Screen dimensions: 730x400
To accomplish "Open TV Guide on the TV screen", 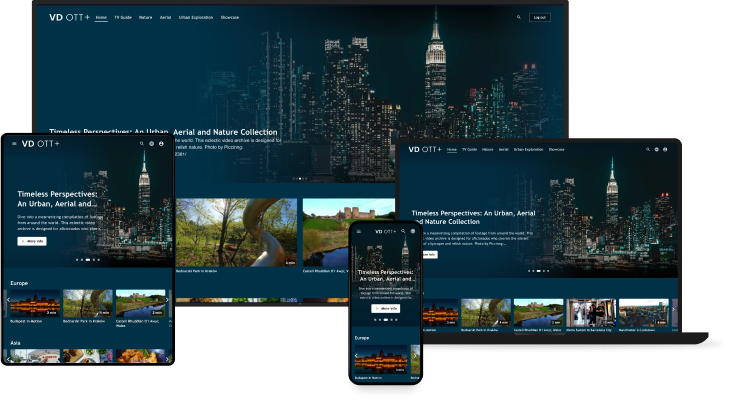I will [123, 17].
